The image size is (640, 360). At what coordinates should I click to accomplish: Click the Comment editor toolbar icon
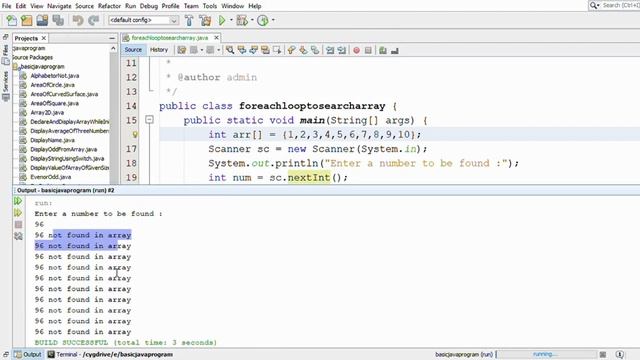coord(383,50)
